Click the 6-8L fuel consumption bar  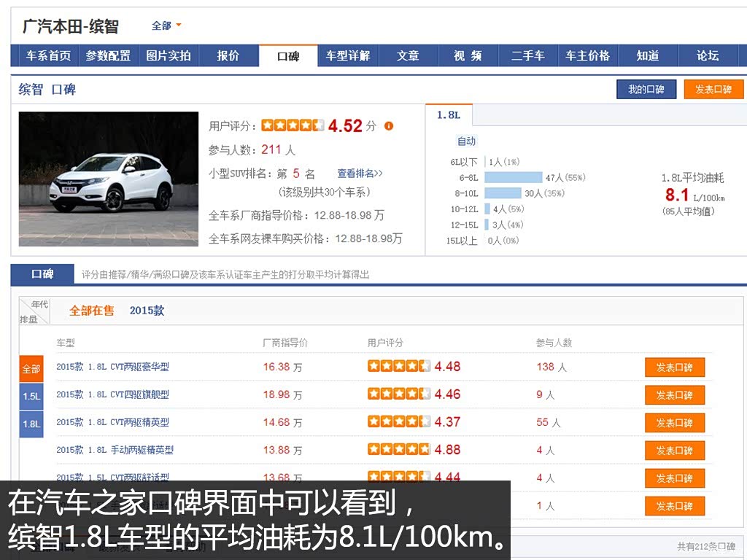pos(513,178)
